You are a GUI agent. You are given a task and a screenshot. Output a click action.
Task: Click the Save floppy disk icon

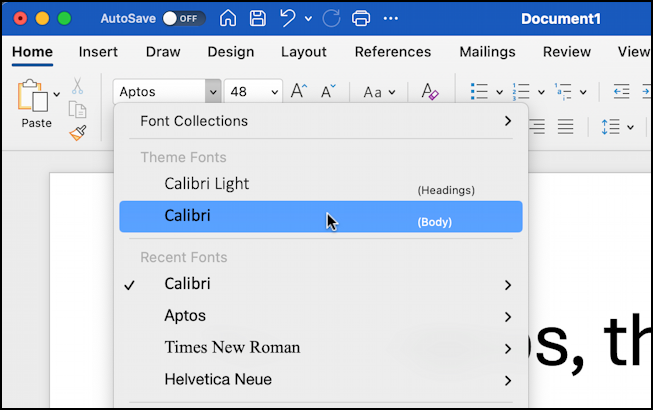[257, 18]
